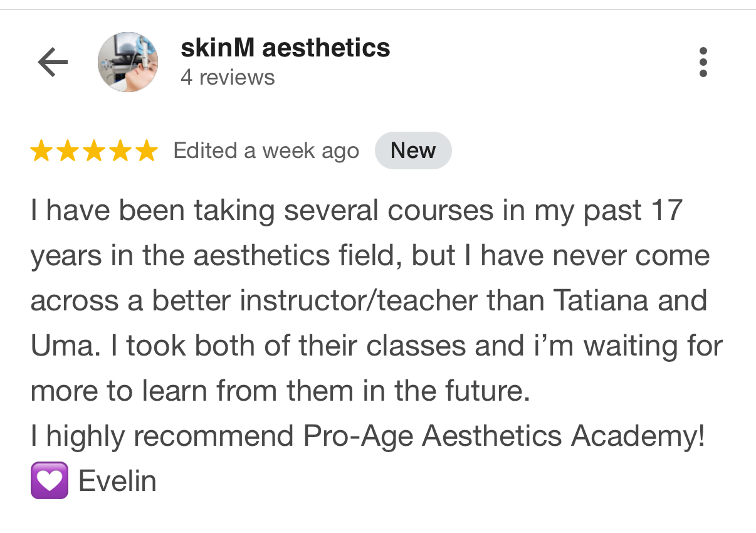Click the review's first line mentioning "17"
Viewport: 756px width, 533px height.
356,211
